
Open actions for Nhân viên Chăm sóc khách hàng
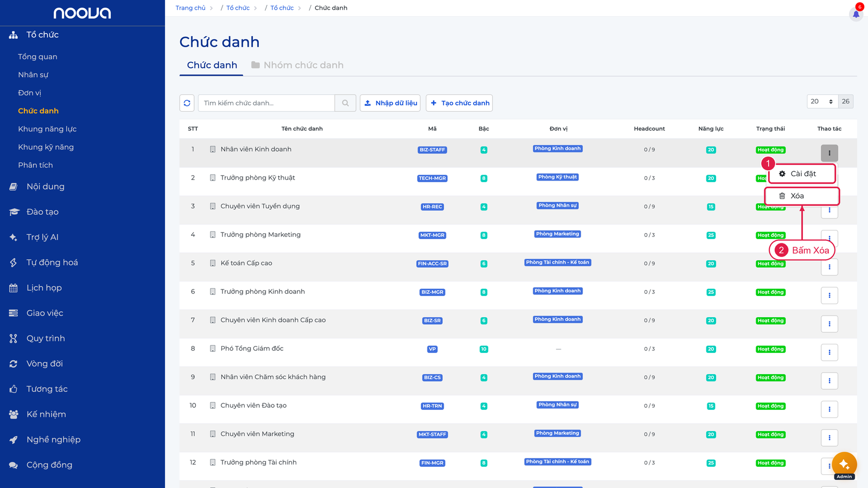pyautogui.click(x=829, y=381)
